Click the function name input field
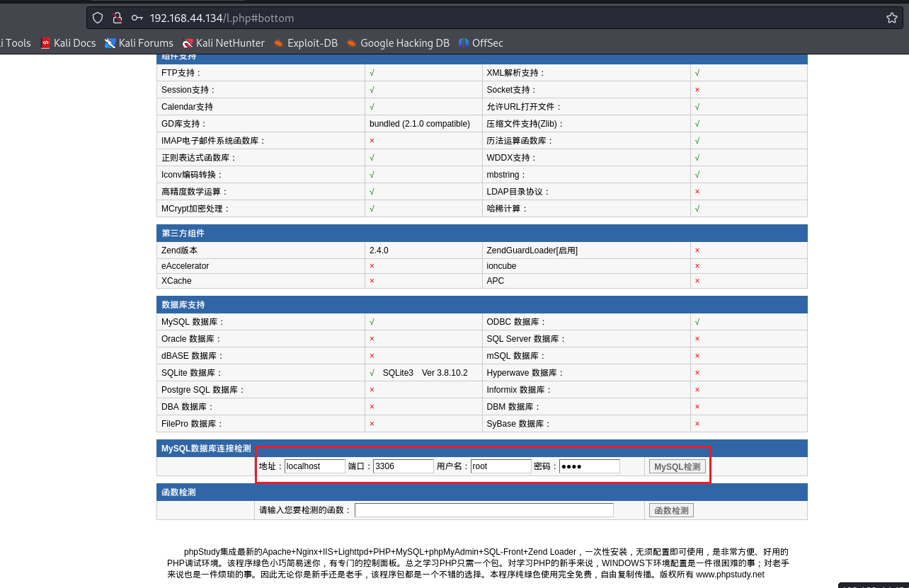The image size is (909, 588). tap(484, 510)
